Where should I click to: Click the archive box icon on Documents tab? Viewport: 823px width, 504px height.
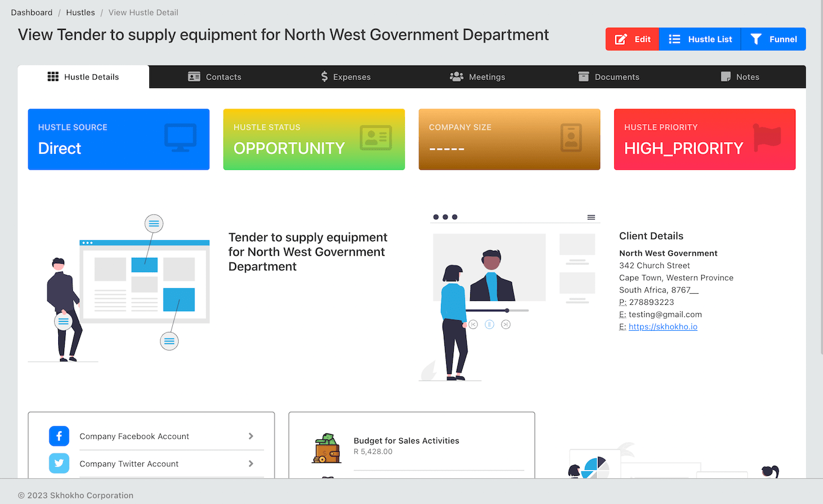tap(583, 77)
